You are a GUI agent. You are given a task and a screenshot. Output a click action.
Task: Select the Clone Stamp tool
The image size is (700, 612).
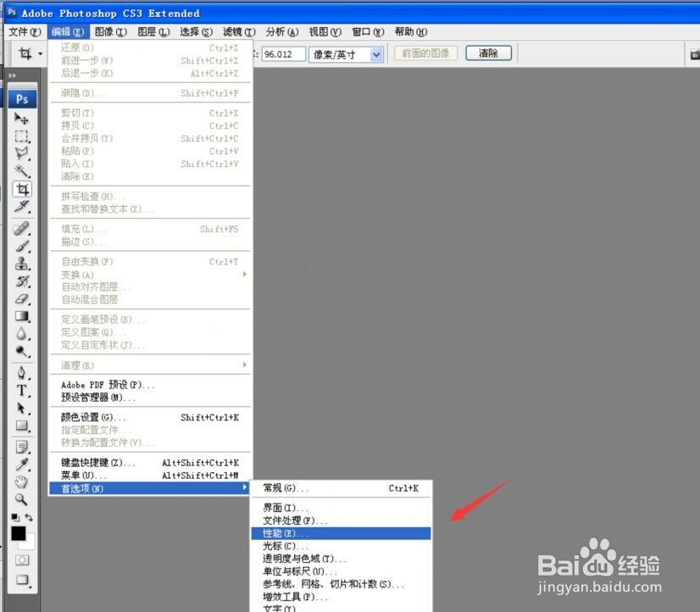[21, 264]
